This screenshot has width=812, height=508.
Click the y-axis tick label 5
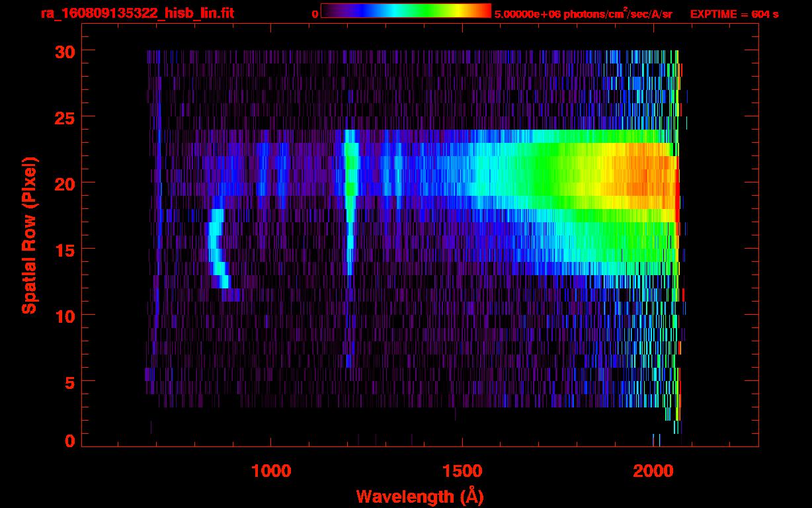click(69, 382)
